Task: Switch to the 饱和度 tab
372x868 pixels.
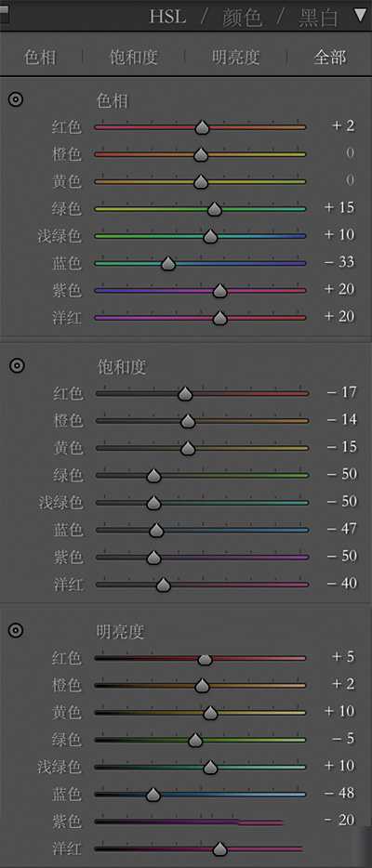Action: (x=133, y=57)
